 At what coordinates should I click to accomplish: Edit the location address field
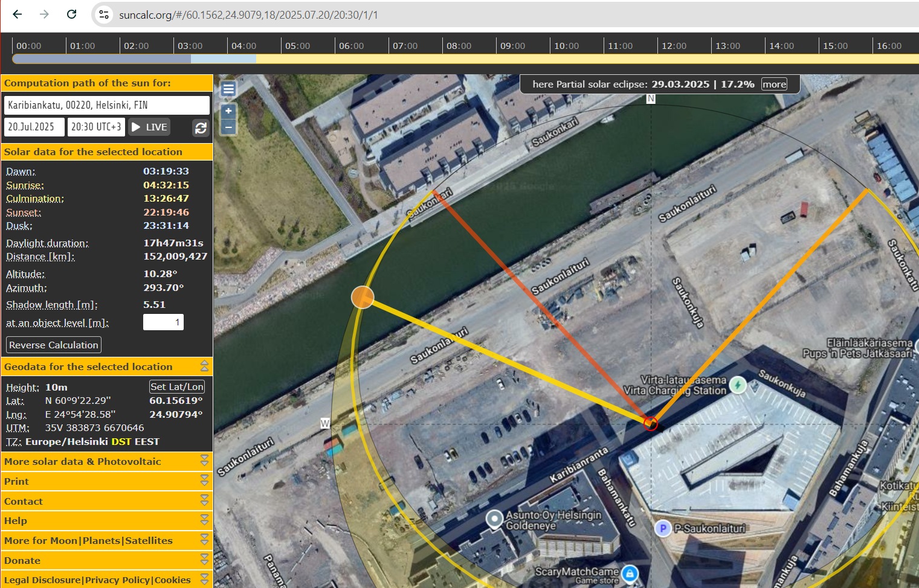pyautogui.click(x=107, y=105)
